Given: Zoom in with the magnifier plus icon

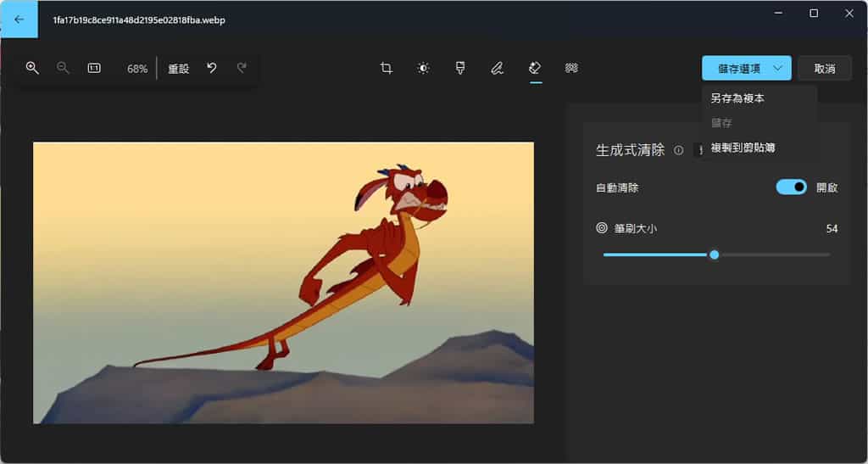Looking at the screenshot, I should point(32,68).
